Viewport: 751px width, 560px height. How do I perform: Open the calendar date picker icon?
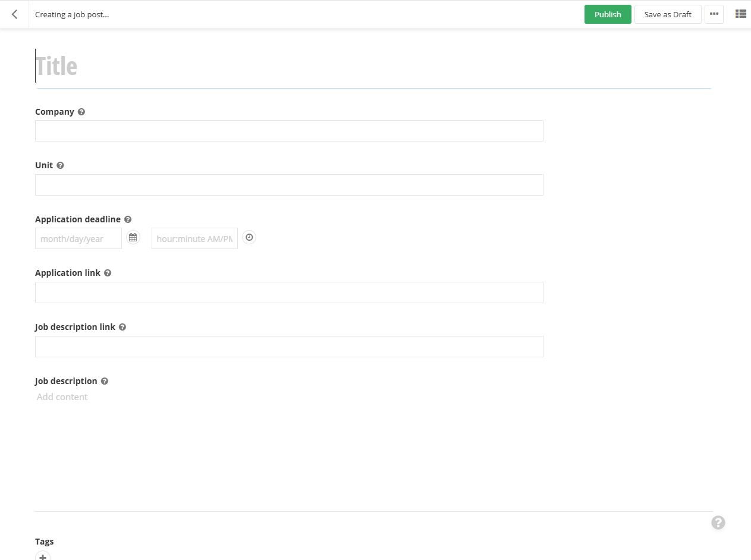(133, 238)
